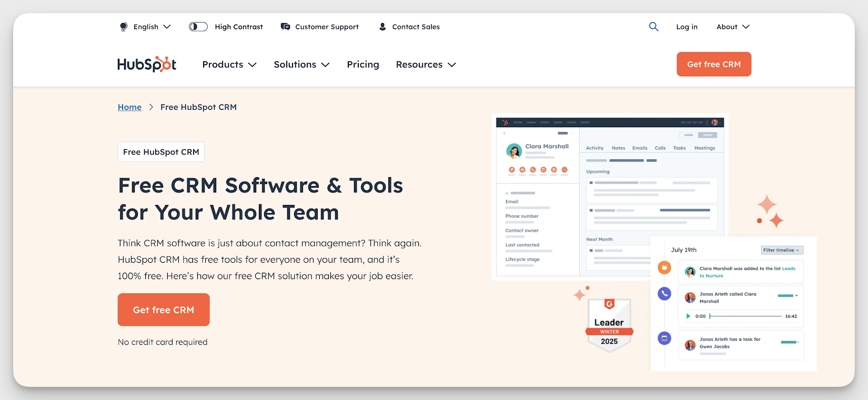Click Get free CRM button under the headline
Screen dimensions: 868x400
tap(164, 310)
